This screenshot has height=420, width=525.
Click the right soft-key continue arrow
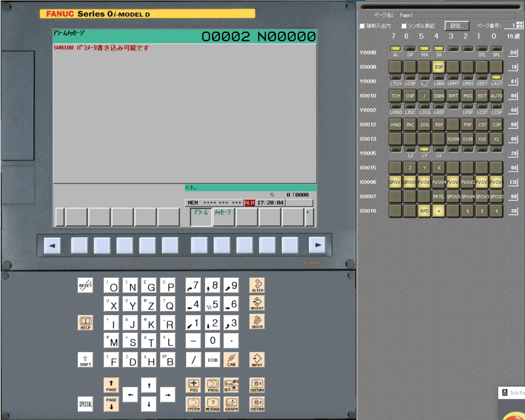pyautogui.click(x=317, y=245)
